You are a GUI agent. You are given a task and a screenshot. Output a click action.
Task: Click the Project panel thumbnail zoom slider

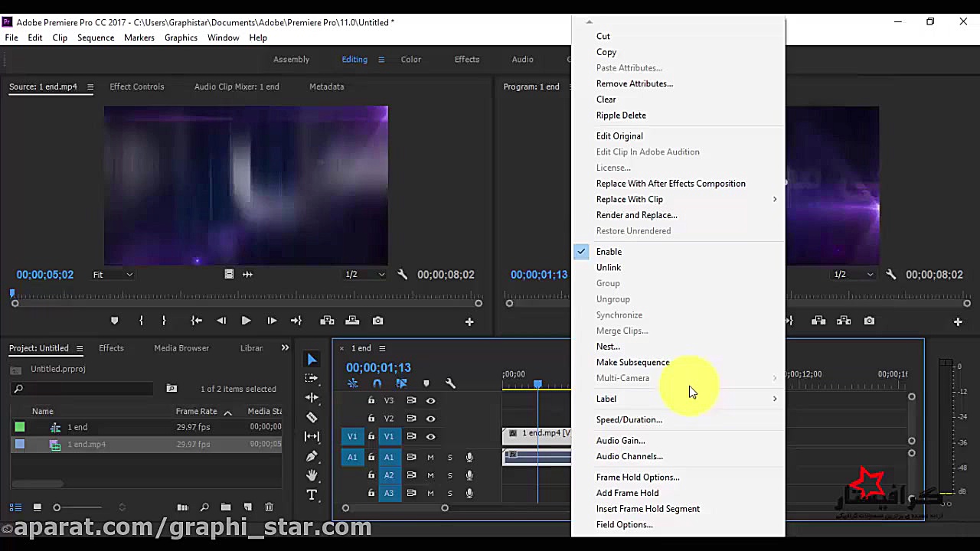(57, 507)
